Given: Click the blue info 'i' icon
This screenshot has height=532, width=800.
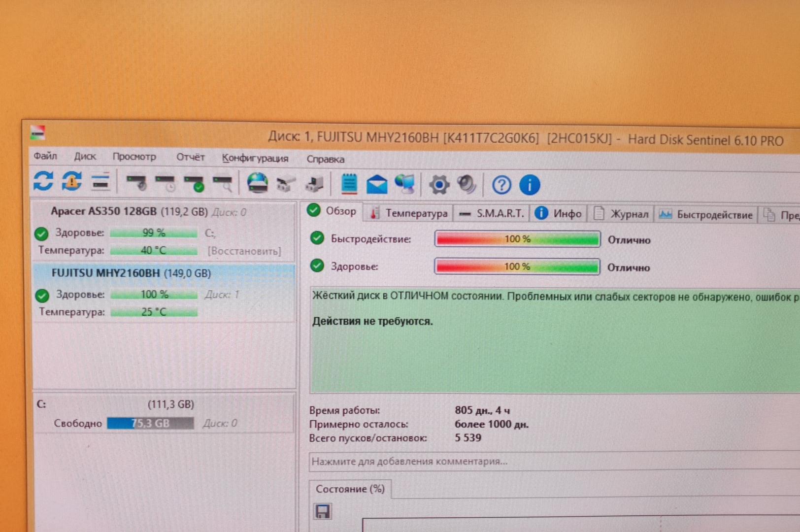Looking at the screenshot, I should (x=530, y=185).
